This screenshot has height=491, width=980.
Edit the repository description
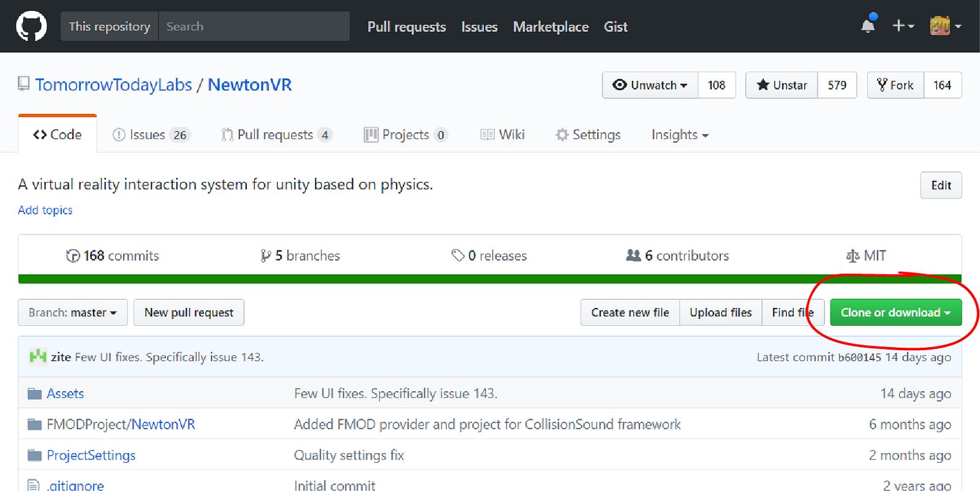tap(941, 186)
